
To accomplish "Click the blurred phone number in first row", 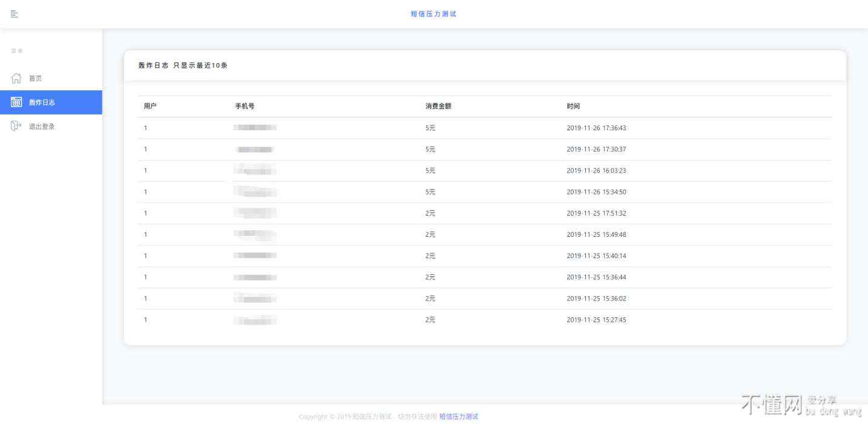I will [255, 128].
